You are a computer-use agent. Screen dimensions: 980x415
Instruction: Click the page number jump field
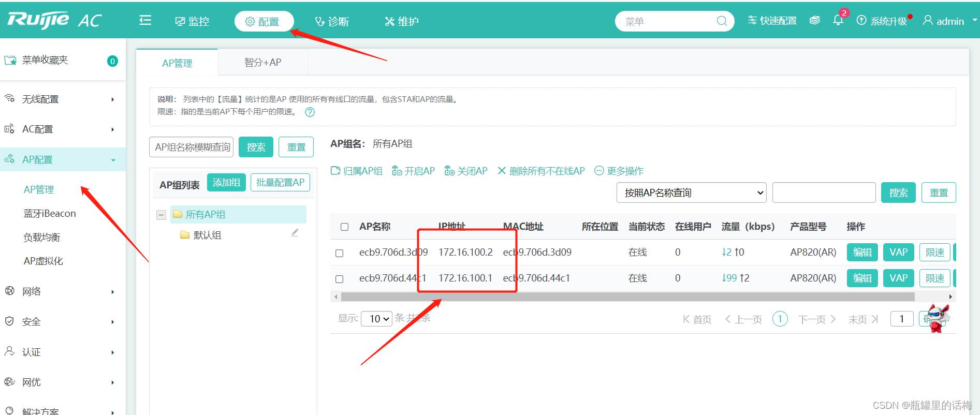pyautogui.click(x=902, y=319)
